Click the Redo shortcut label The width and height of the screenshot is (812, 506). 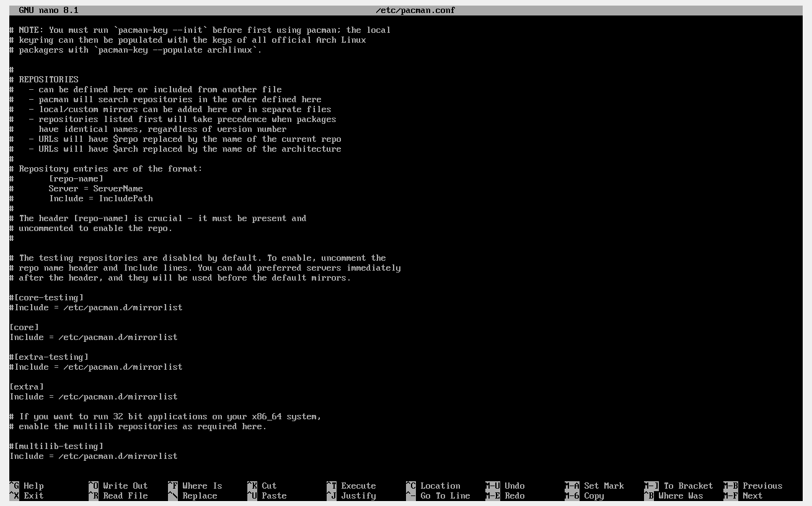514,495
